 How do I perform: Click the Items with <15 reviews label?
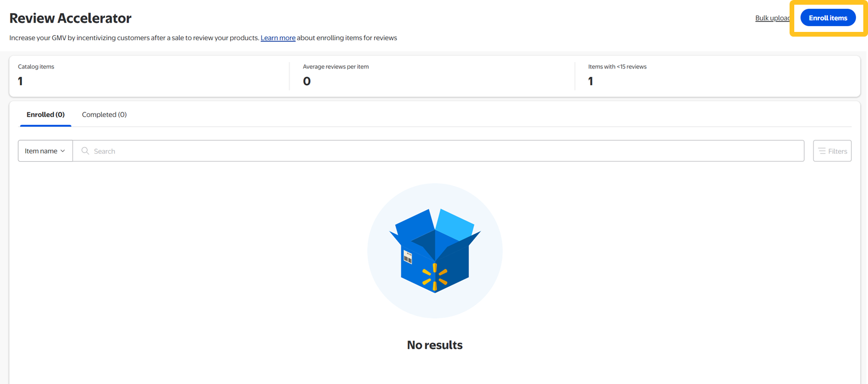[617, 66]
